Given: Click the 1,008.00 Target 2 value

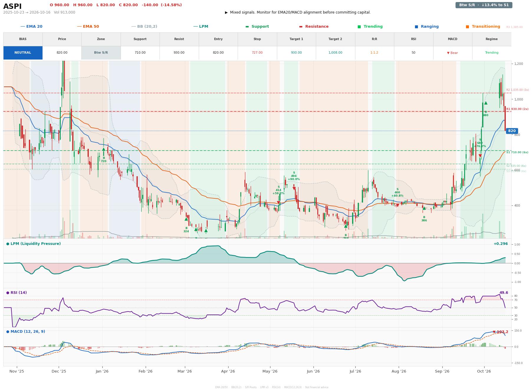Looking at the screenshot, I should [x=335, y=53].
